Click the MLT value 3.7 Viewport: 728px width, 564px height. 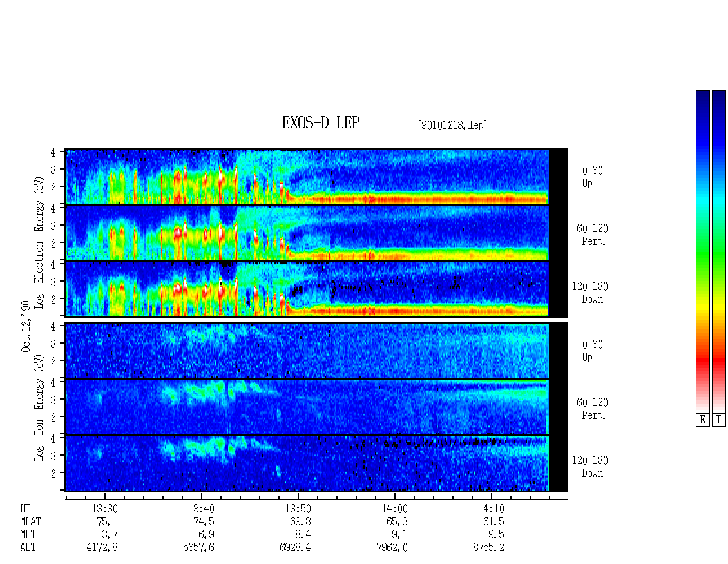coord(110,535)
